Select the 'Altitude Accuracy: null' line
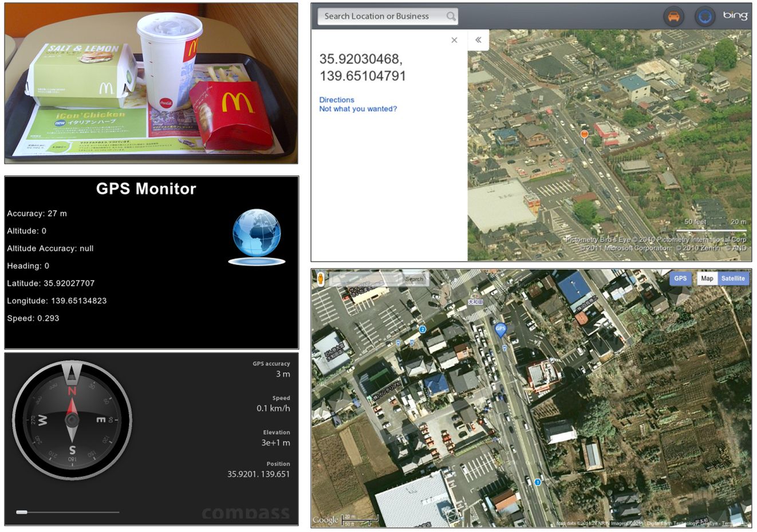757x532 pixels. click(x=50, y=249)
